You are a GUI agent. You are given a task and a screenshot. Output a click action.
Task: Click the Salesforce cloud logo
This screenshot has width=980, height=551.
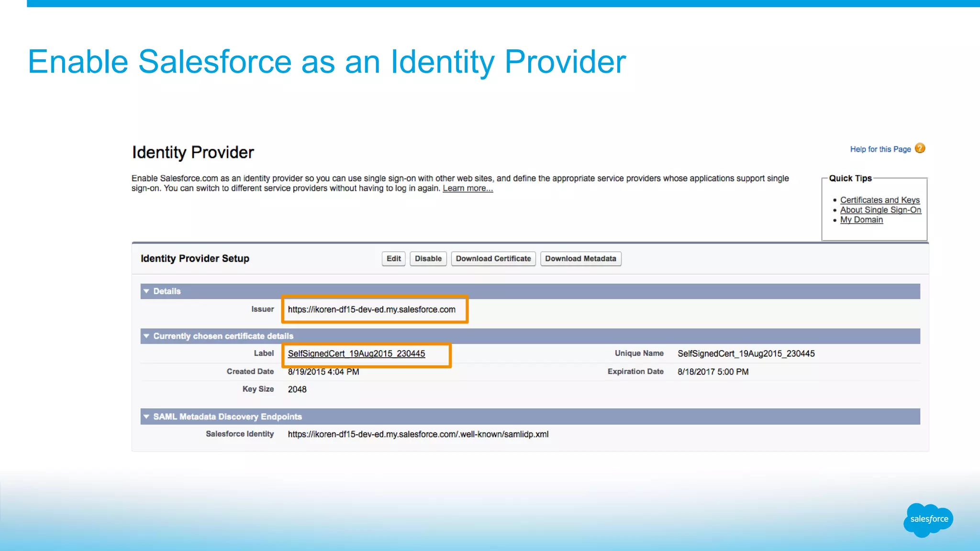pyautogui.click(x=928, y=519)
